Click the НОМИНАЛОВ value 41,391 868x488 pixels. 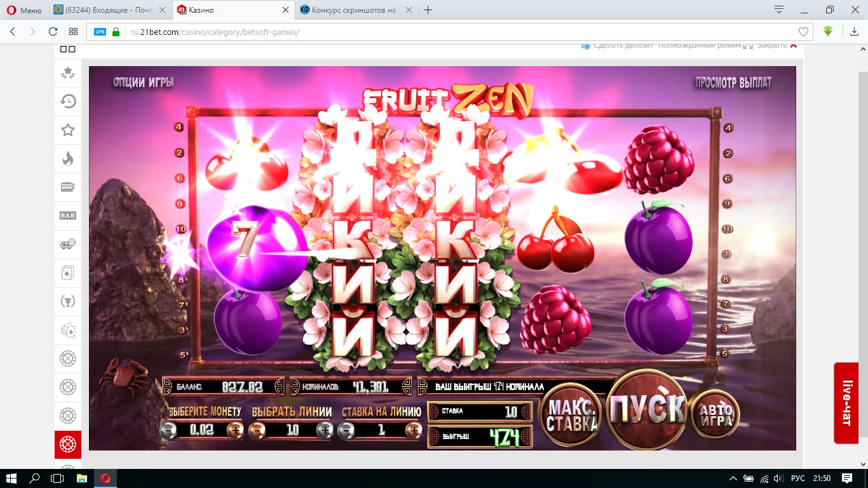click(x=369, y=386)
